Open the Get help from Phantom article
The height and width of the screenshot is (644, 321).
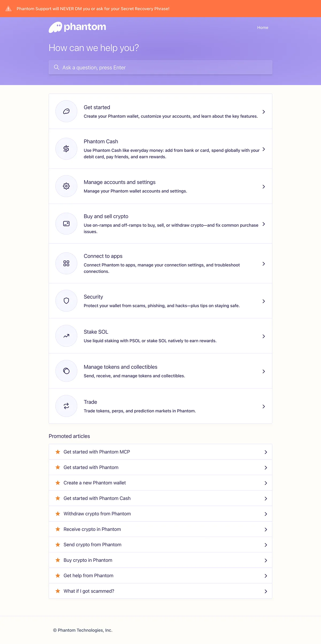89,575
